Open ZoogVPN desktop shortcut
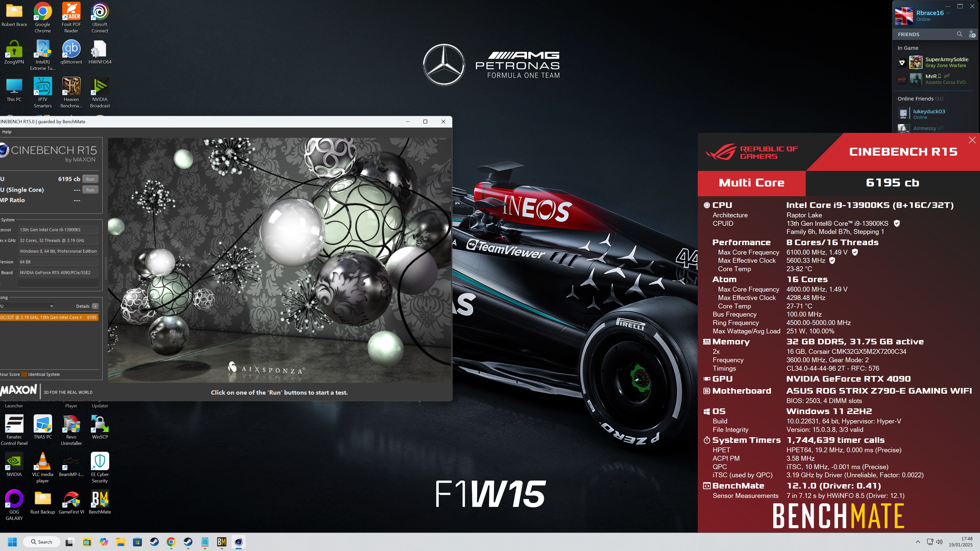This screenshot has height=551, width=980. 14,52
